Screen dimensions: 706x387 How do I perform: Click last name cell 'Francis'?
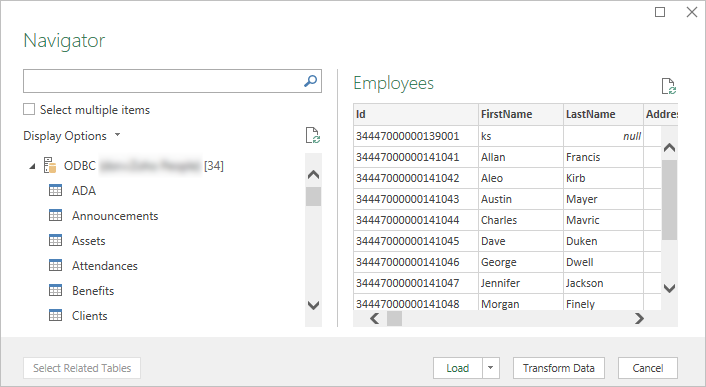[x=603, y=157]
